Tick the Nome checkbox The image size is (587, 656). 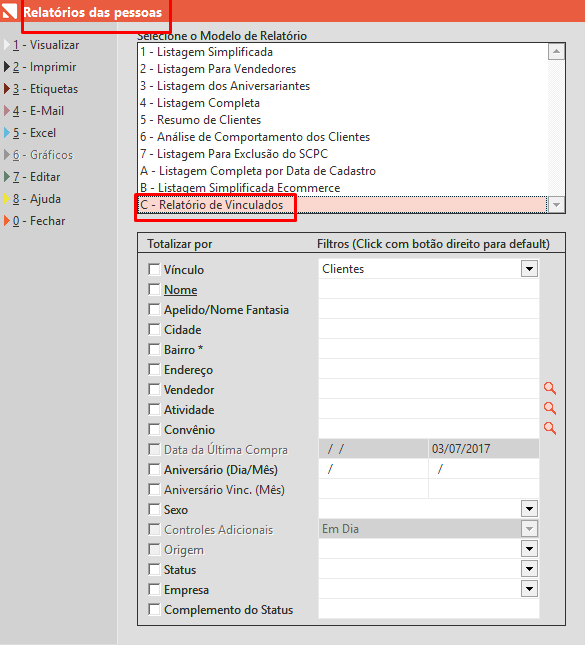[154, 289]
